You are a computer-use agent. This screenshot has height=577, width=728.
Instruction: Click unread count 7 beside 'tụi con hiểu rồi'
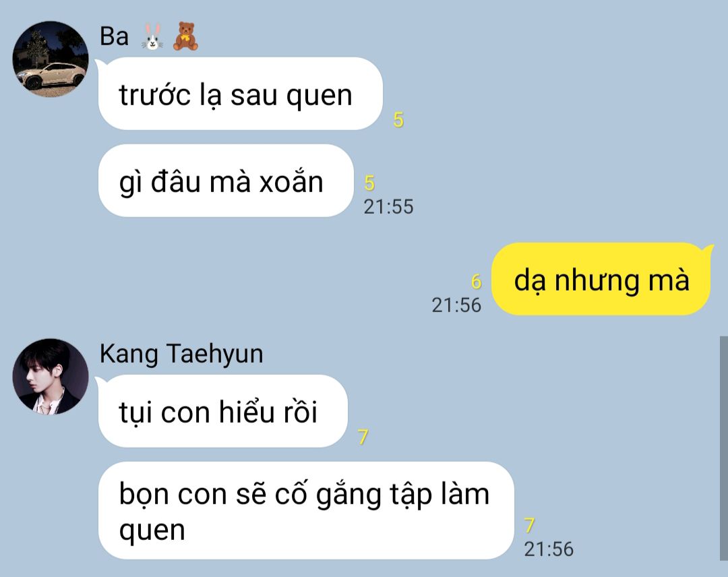[x=363, y=437]
